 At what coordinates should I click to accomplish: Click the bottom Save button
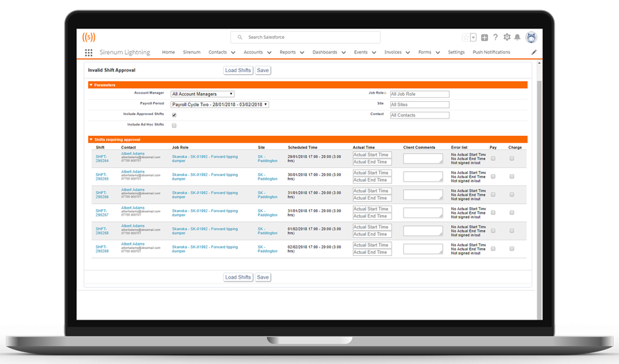[x=263, y=277]
